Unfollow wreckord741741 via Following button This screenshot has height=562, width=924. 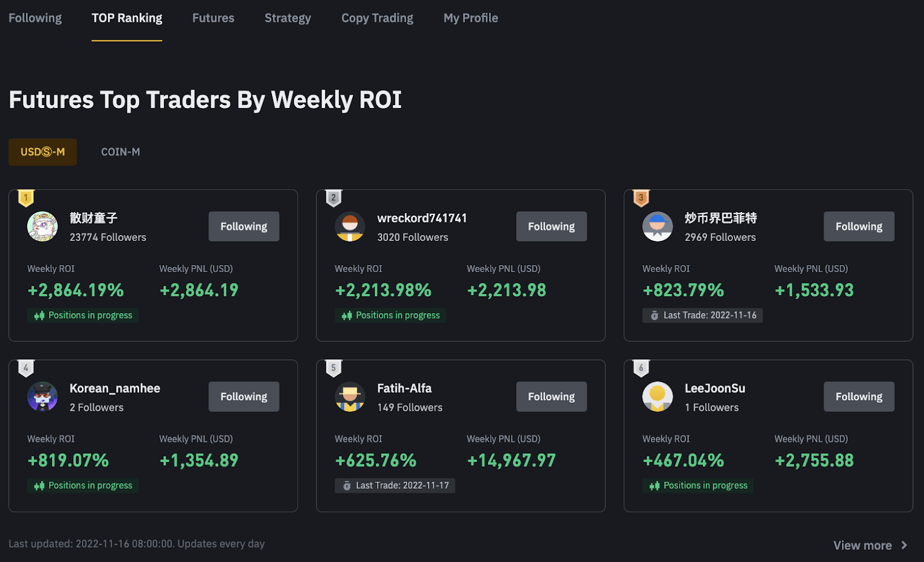(x=551, y=226)
